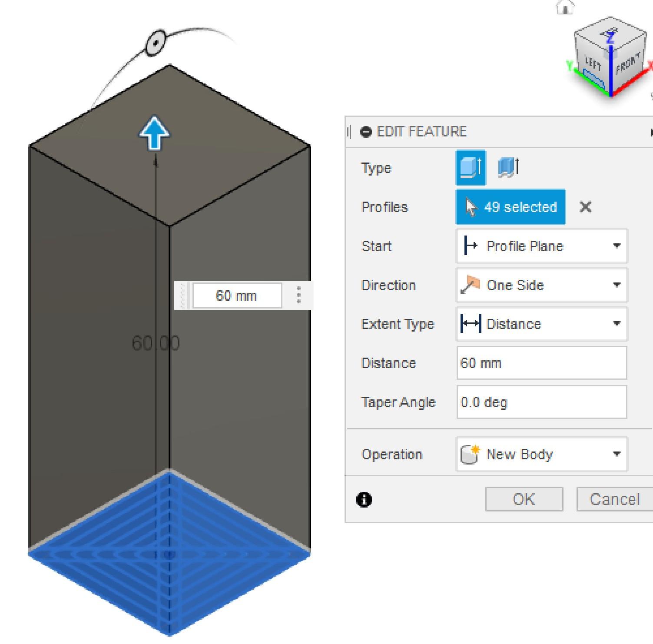Click the 49 selected Profiles selector
Image resolution: width=653 pixels, height=644 pixels.
click(x=510, y=207)
